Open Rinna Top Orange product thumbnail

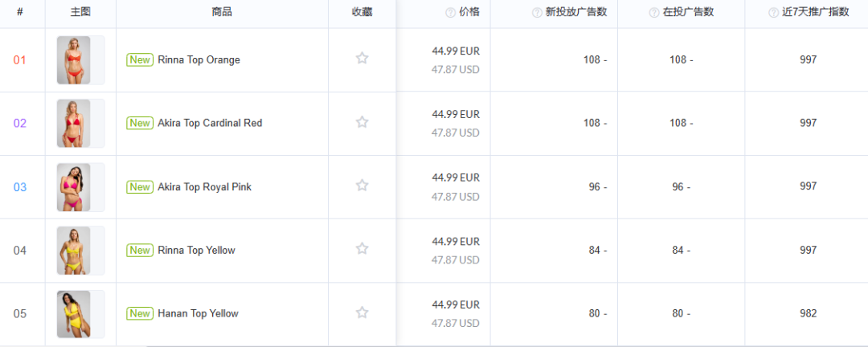tap(73, 60)
